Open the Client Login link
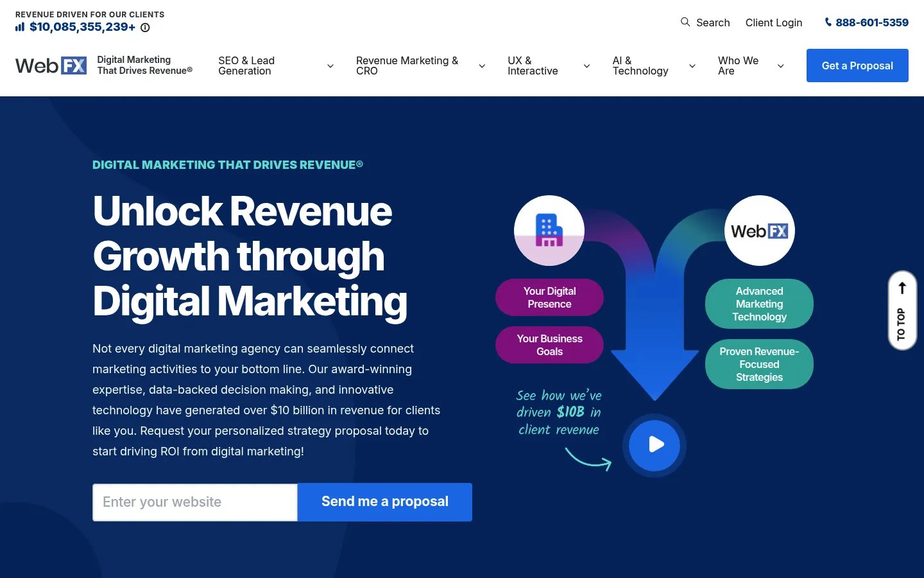The image size is (924, 578). (x=774, y=22)
